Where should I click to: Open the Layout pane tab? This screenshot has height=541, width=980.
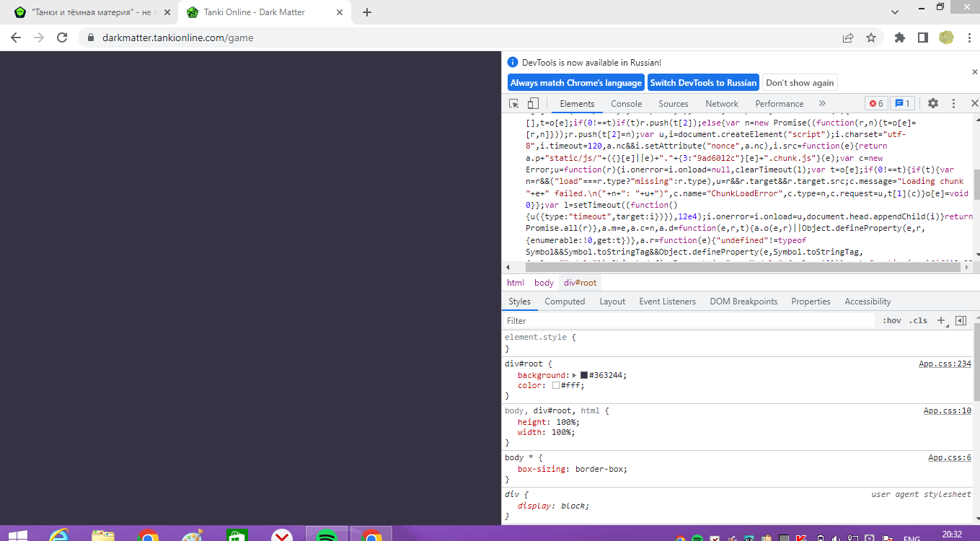(x=612, y=302)
